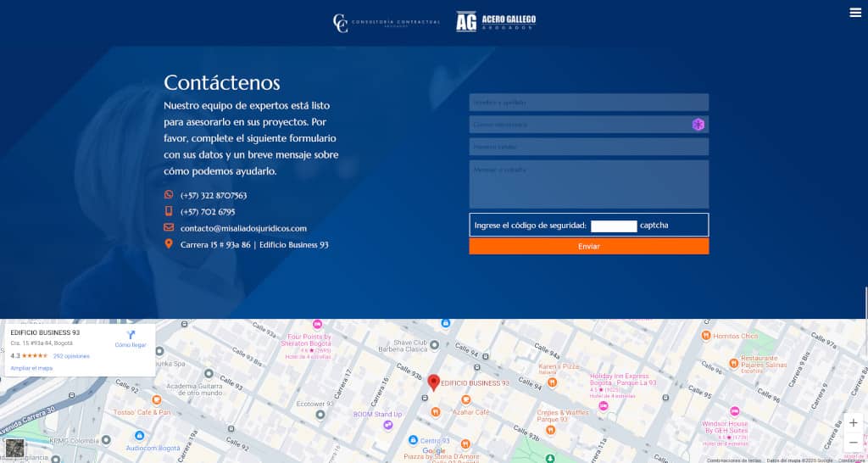Zoom out on the map
This screenshot has width=868, height=463.
pyautogui.click(x=853, y=443)
